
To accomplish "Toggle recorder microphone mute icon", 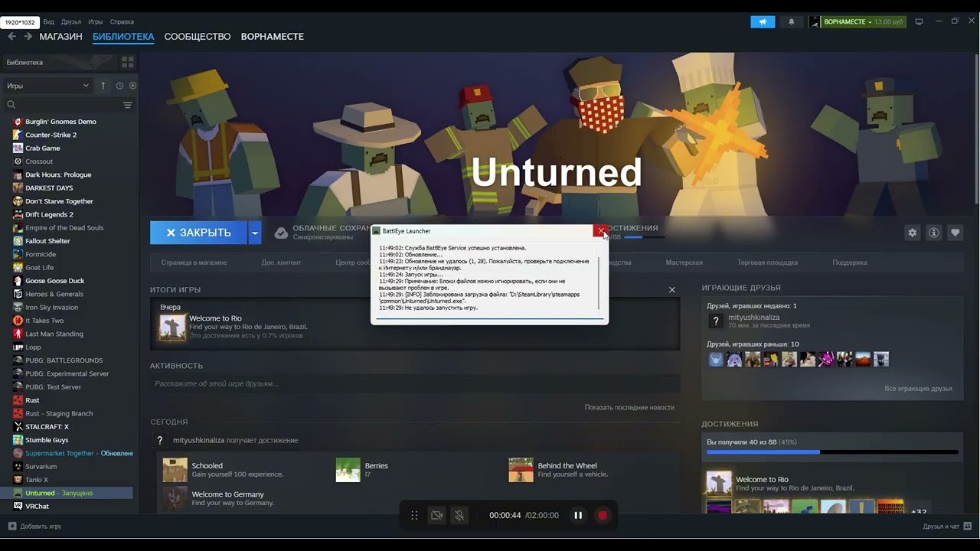I will pos(459,515).
